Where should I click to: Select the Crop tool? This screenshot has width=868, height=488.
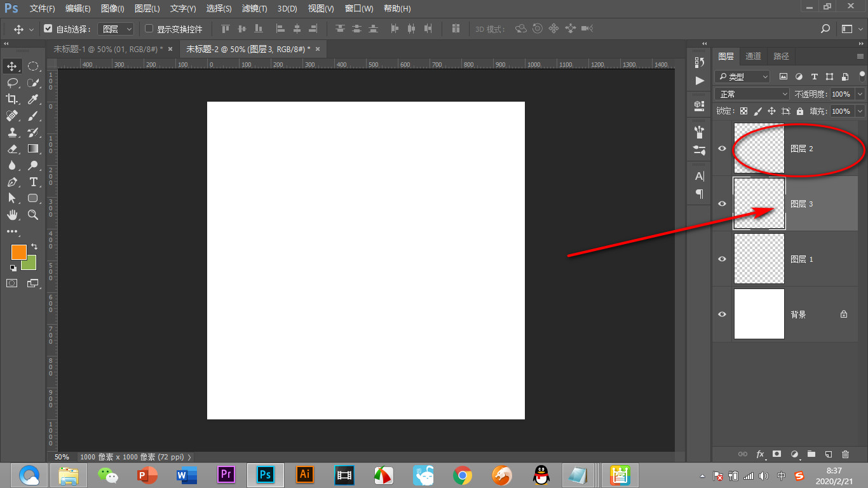(12, 99)
